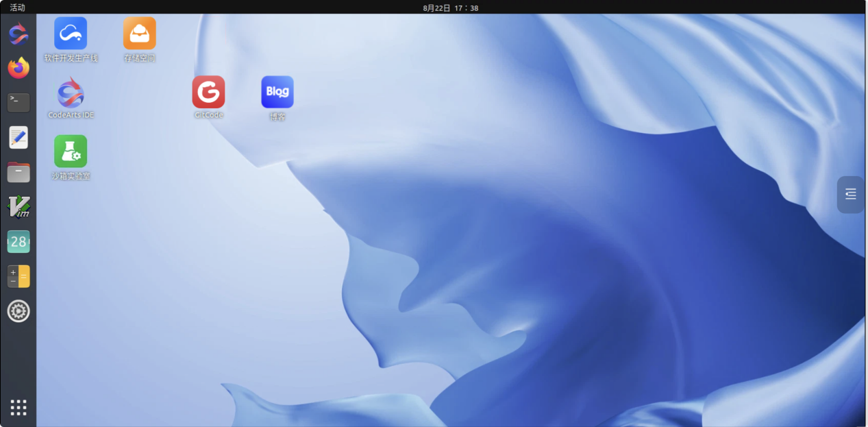868x427 pixels.
Task: Launch Vim from the dock
Action: point(18,207)
